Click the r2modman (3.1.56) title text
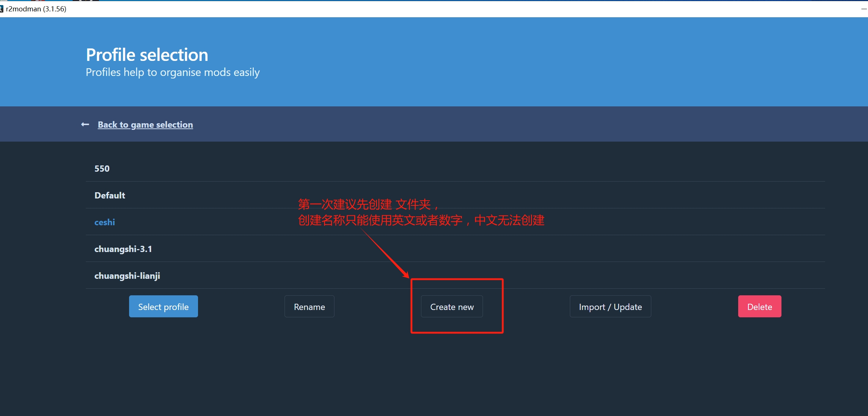868x416 pixels. click(x=36, y=9)
